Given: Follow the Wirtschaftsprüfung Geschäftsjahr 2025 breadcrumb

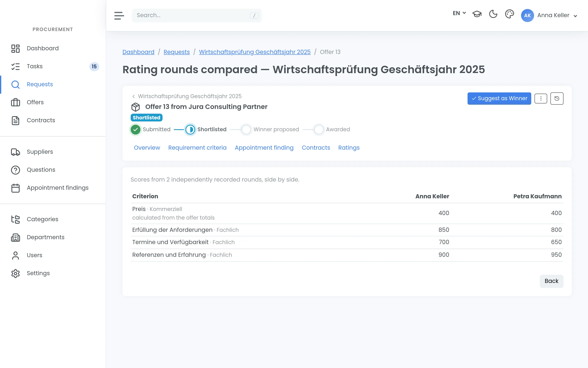Looking at the screenshot, I should click(255, 52).
